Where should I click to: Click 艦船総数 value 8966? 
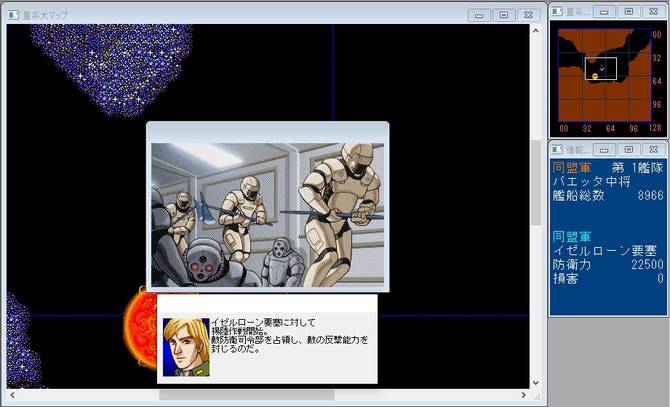pos(650,196)
